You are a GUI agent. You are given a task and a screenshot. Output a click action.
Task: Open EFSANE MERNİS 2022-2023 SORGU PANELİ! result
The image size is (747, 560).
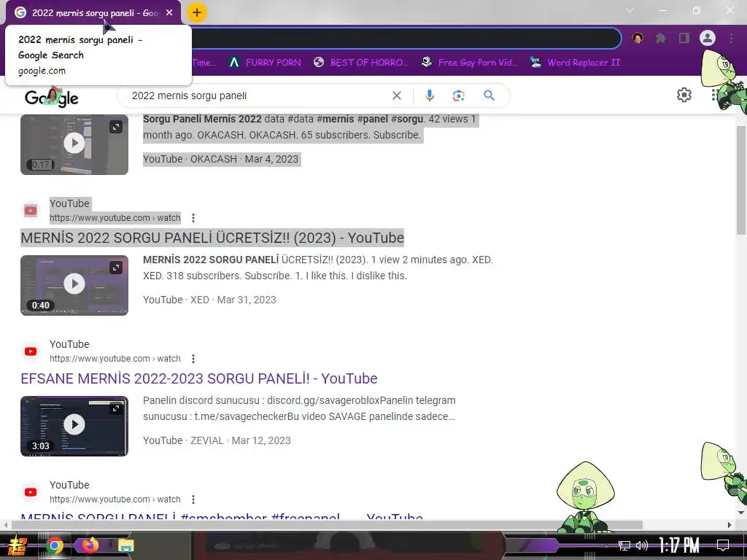(x=198, y=378)
